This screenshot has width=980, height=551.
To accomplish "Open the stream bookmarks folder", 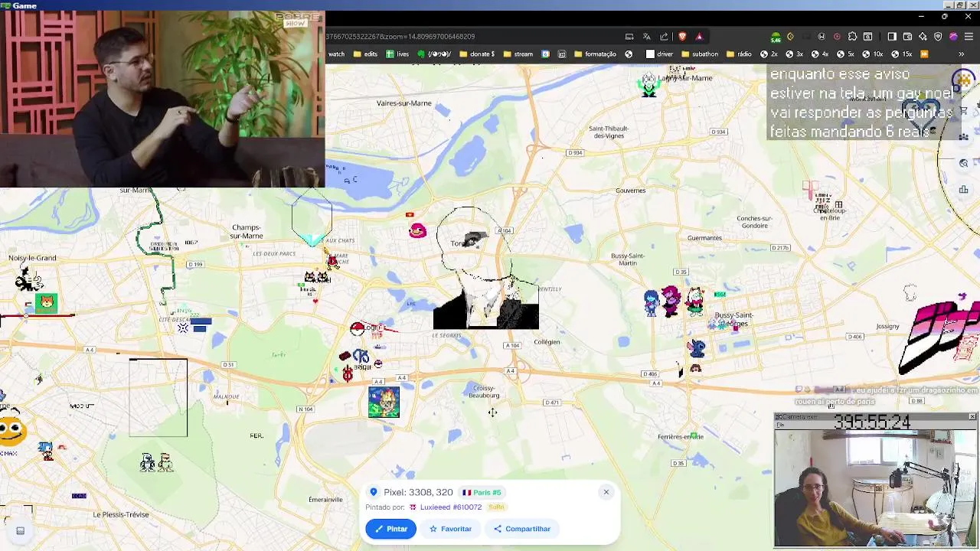I will click(518, 54).
